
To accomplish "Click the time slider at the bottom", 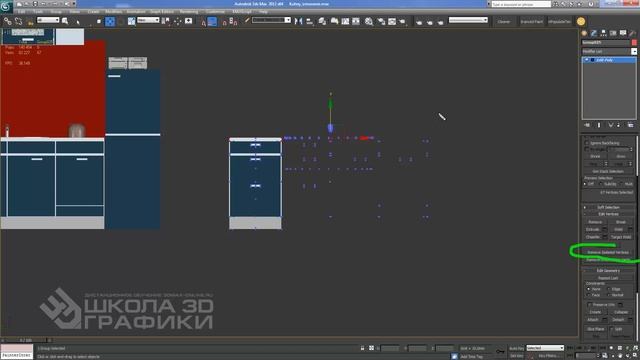I will 26,340.
